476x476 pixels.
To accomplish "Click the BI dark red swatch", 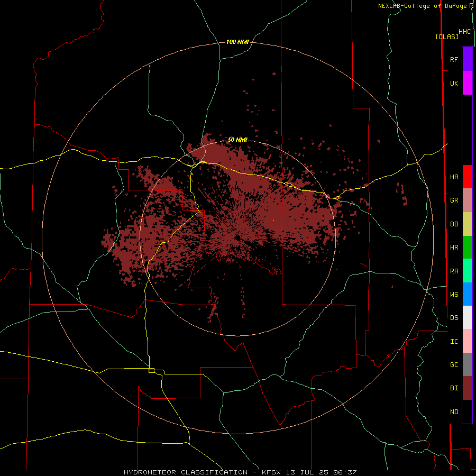I will 467,388.
